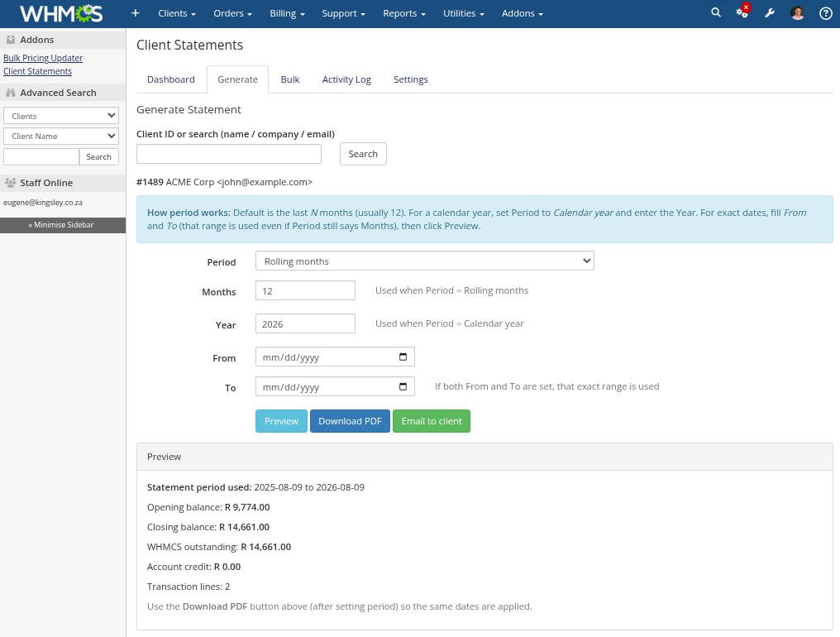
Task: Open the Support menu
Action: pyautogui.click(x=343, y=13)
